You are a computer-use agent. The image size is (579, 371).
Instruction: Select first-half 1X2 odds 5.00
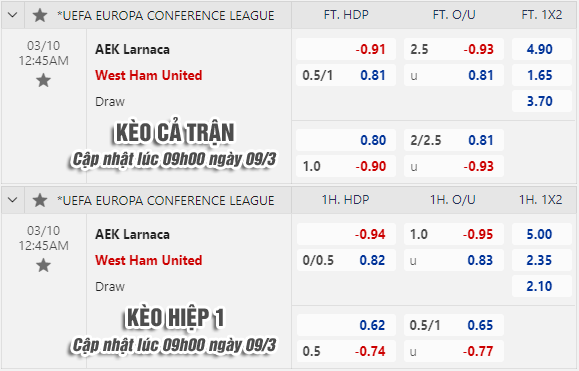click(x=541, y=234)
